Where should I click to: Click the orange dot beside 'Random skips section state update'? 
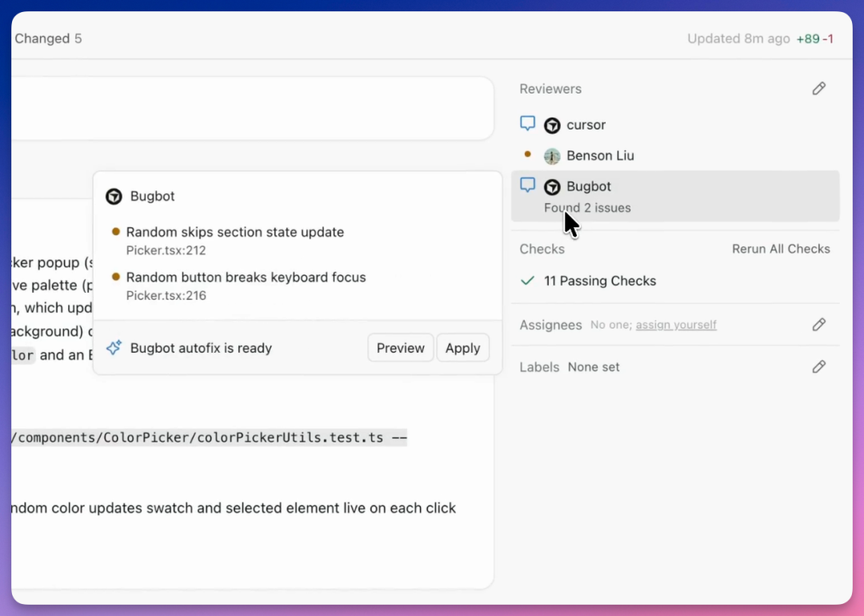(116, 231)
